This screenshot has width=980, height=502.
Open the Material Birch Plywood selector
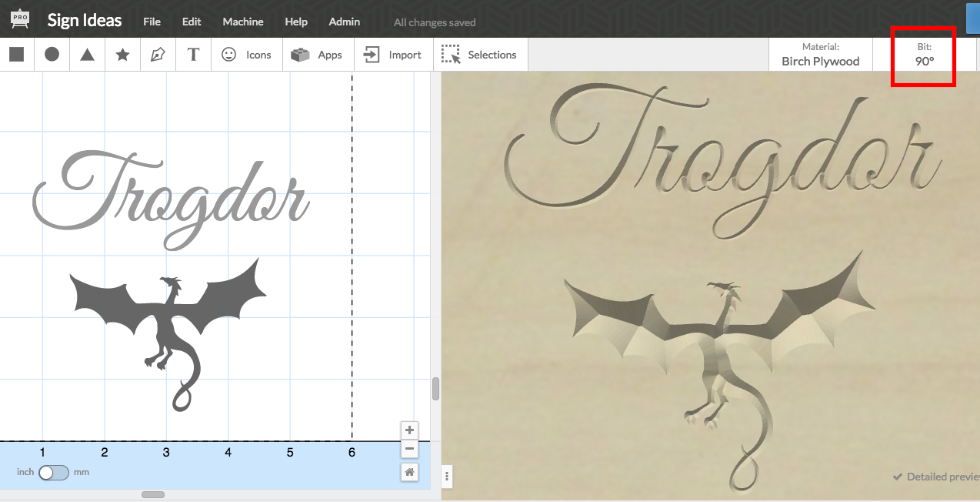(x=820, y=55)
